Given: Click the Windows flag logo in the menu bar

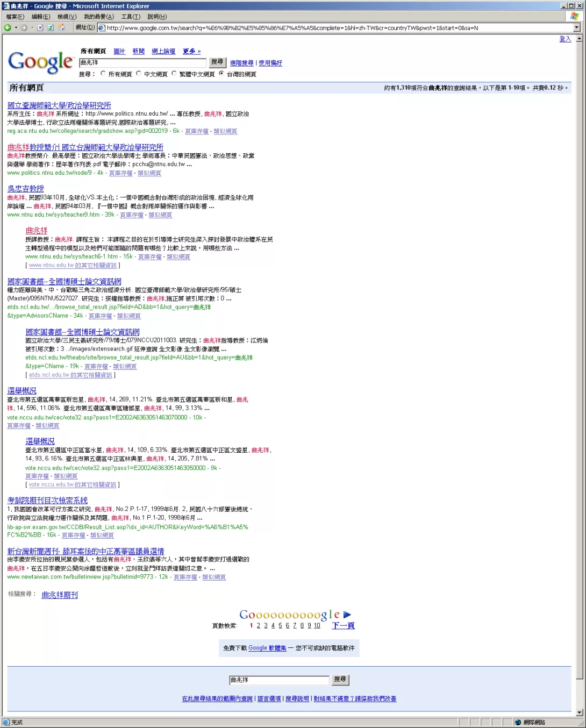Looking at the screenshot, I should click(x=575, y=17).
